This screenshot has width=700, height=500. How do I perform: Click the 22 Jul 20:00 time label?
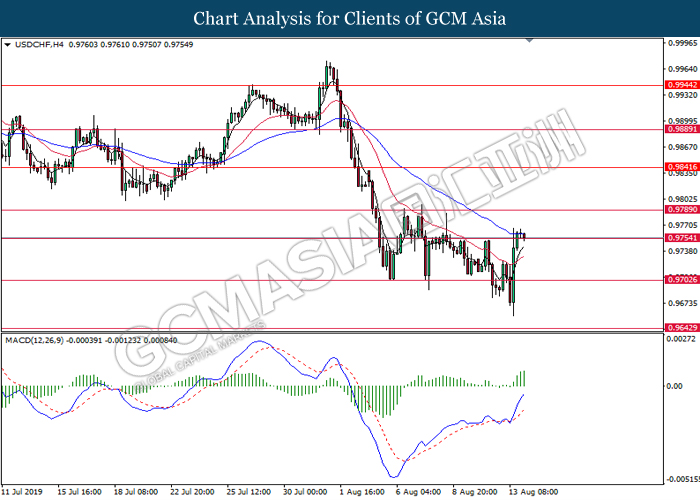(x=192, y=492)
